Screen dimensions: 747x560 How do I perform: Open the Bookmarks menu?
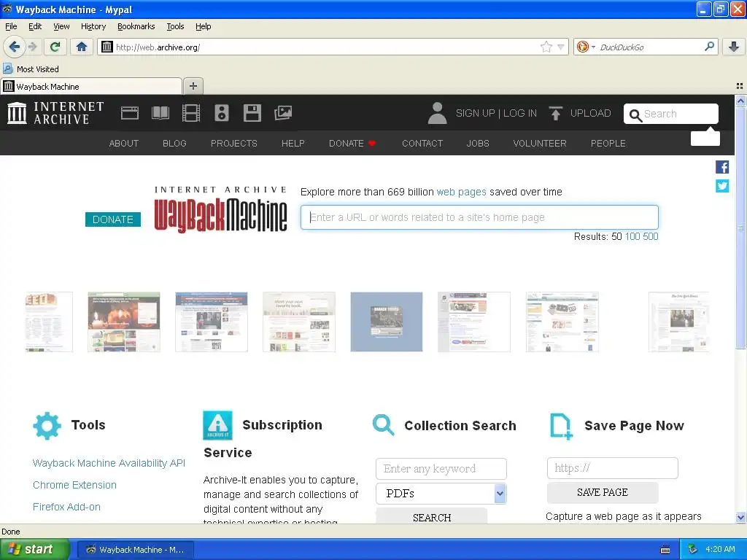(x=136, y=26)
